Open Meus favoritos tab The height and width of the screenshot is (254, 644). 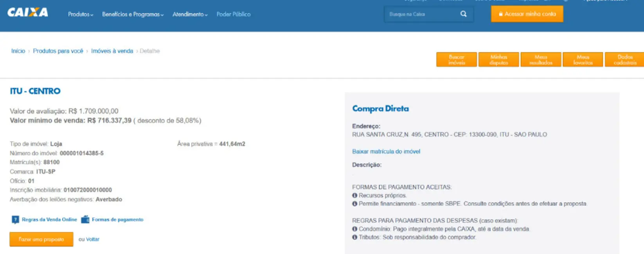point(583,60)
